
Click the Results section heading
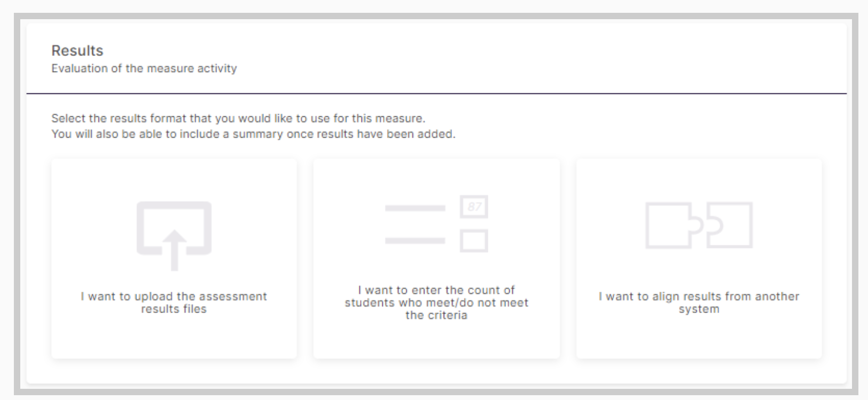[77, 51]
